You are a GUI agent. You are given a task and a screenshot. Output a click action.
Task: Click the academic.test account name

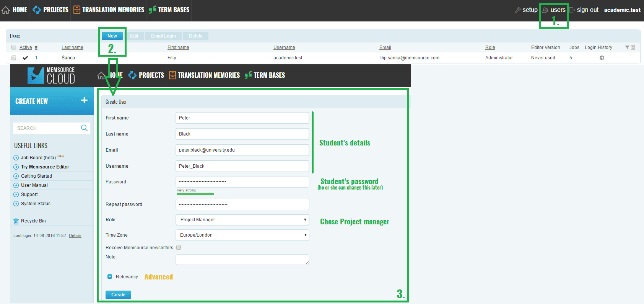tap(622, 10)
